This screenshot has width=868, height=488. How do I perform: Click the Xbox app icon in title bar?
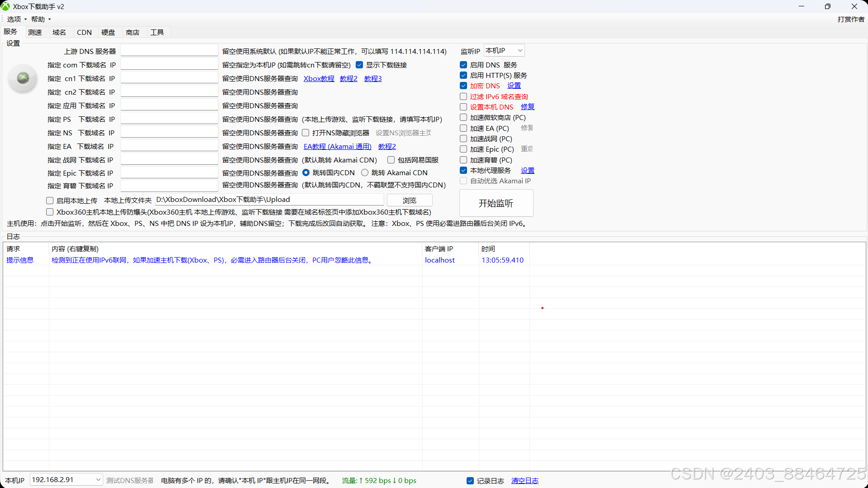(x=5, y=6)
